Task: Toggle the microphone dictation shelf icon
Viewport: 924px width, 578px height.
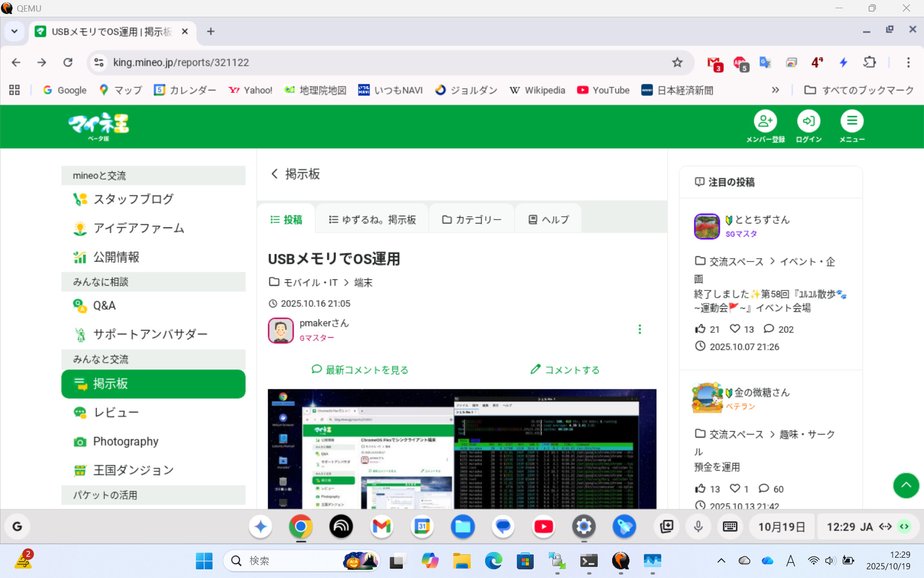Action: click(x=698, y=526)
